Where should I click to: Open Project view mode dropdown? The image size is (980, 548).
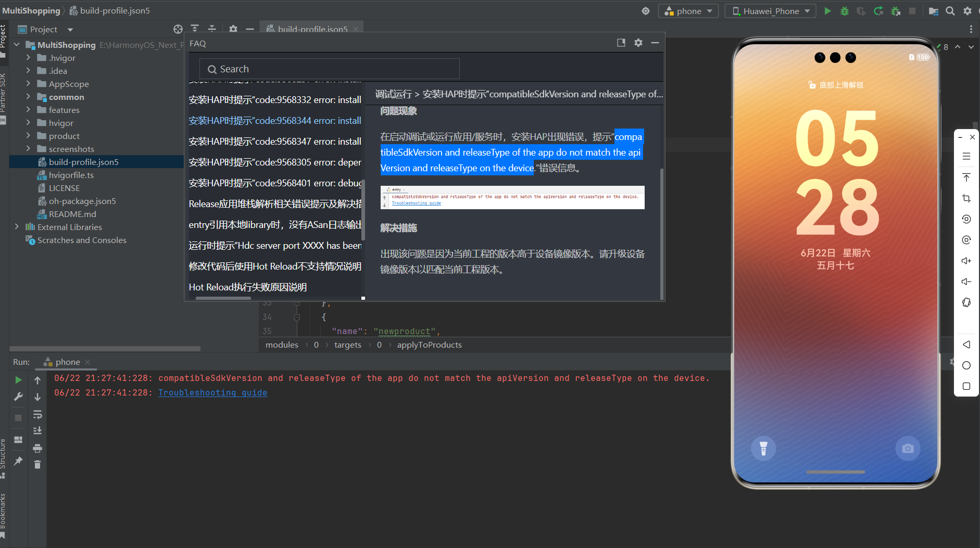[x=70, y=30]
